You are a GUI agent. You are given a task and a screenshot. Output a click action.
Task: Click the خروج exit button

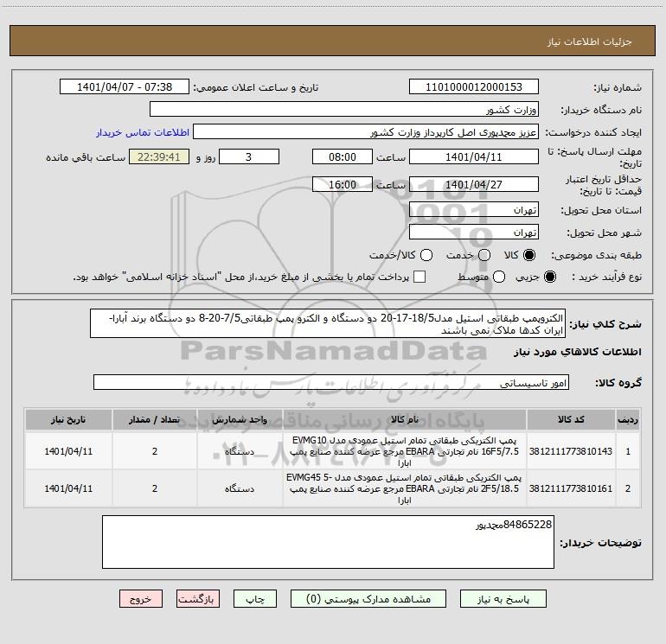pyautogui.click(x=141, y=599)
